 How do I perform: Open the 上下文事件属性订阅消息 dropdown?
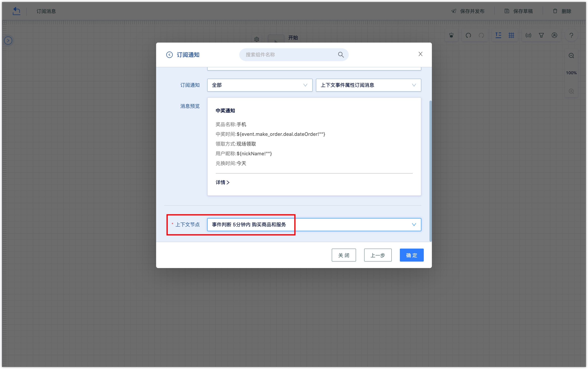point(368,85)
